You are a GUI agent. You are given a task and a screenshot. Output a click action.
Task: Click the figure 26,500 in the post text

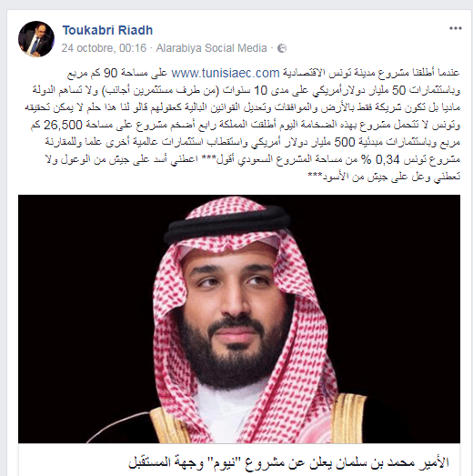[x=63, y=125]
